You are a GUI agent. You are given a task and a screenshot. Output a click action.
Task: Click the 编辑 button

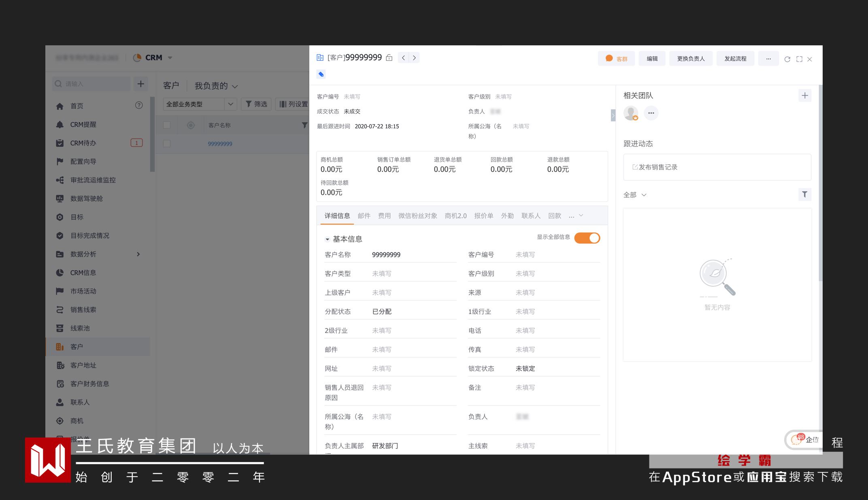[652, 59]
